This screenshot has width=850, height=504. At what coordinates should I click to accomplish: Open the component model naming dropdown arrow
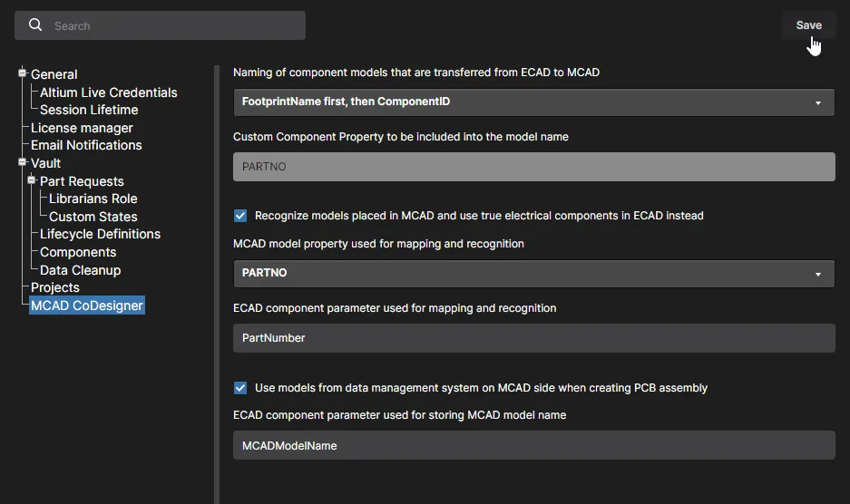tap(818, 102)
